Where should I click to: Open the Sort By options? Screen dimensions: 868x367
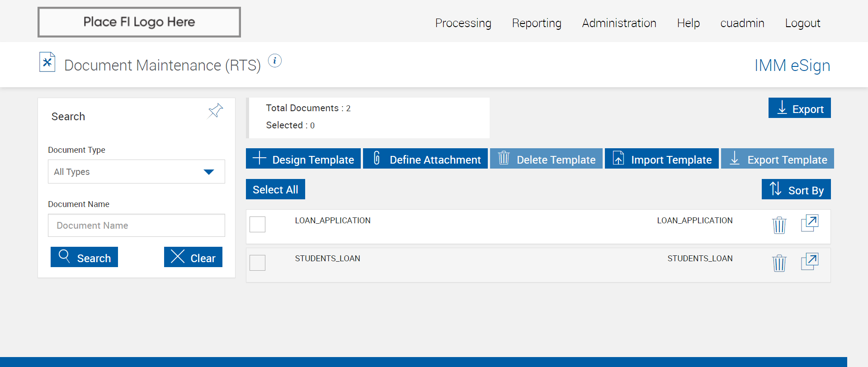pyautogui.click(x=796, y=189)
